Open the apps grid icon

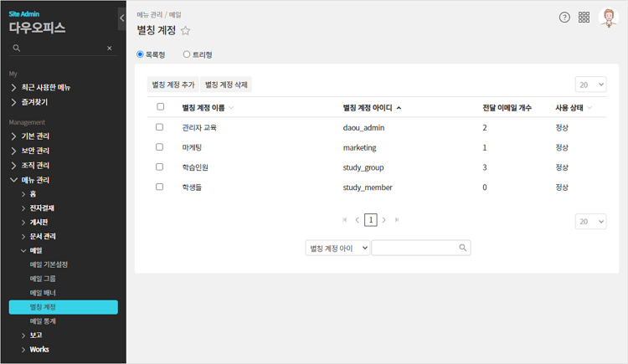point(584,18)
